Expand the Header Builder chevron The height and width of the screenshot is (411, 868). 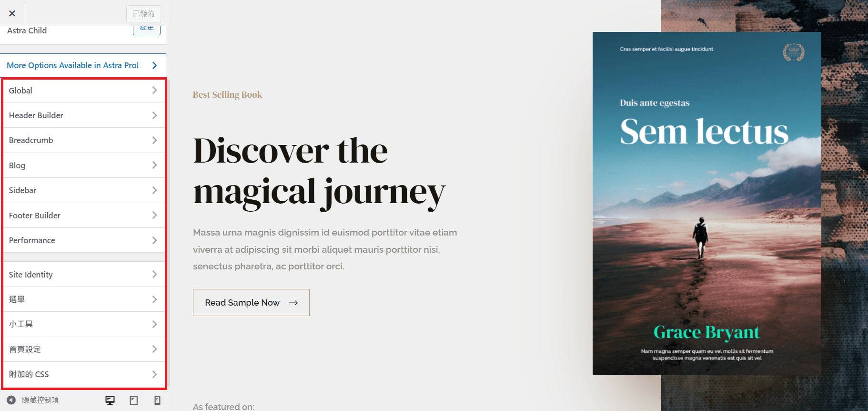click(x=154, y=115)
